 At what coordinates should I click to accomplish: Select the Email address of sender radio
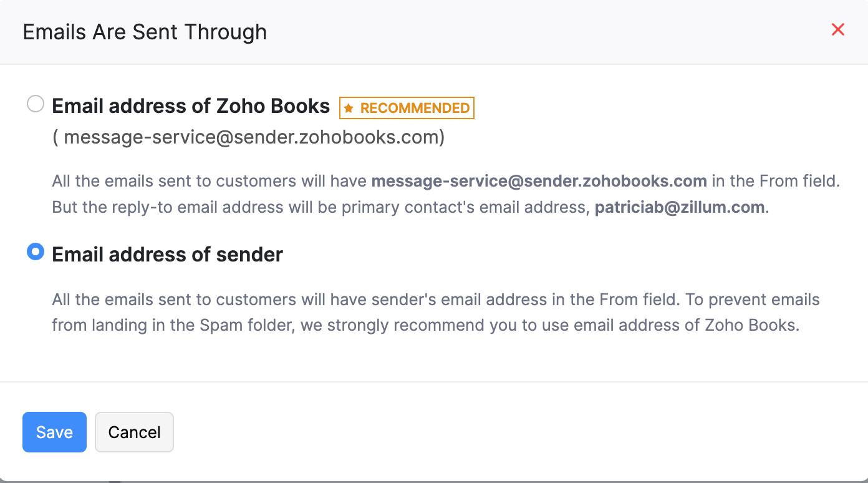(36, 252)
